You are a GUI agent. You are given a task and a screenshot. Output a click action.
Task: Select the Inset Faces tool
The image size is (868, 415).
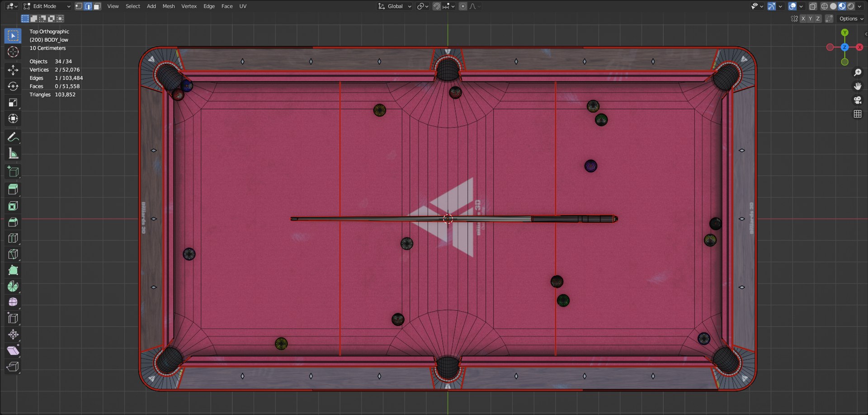(13, 206)
